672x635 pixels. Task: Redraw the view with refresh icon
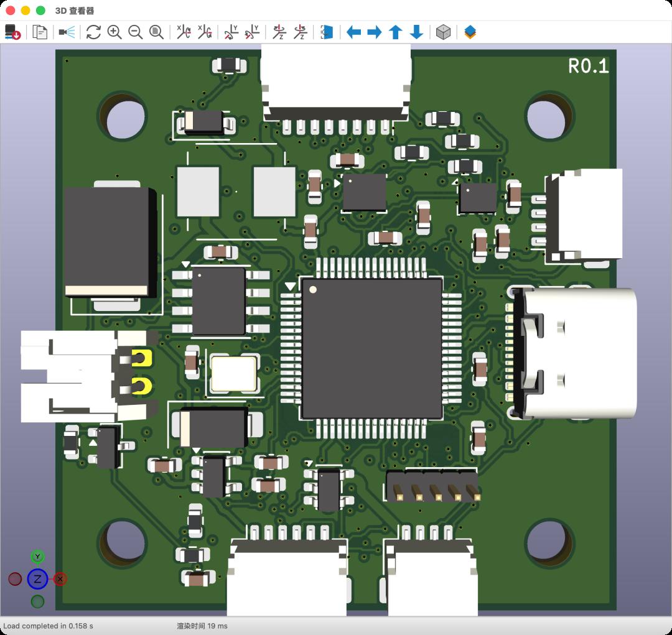[93, 32]
